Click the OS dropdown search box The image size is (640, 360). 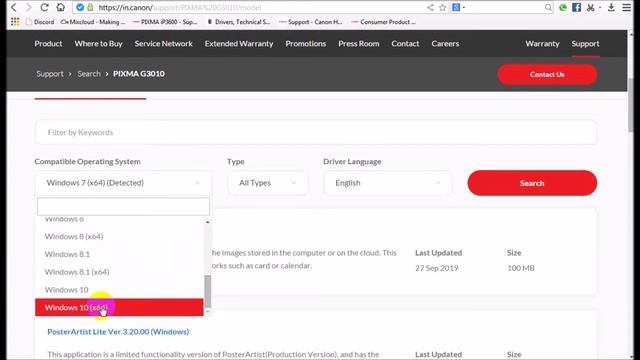123,207
